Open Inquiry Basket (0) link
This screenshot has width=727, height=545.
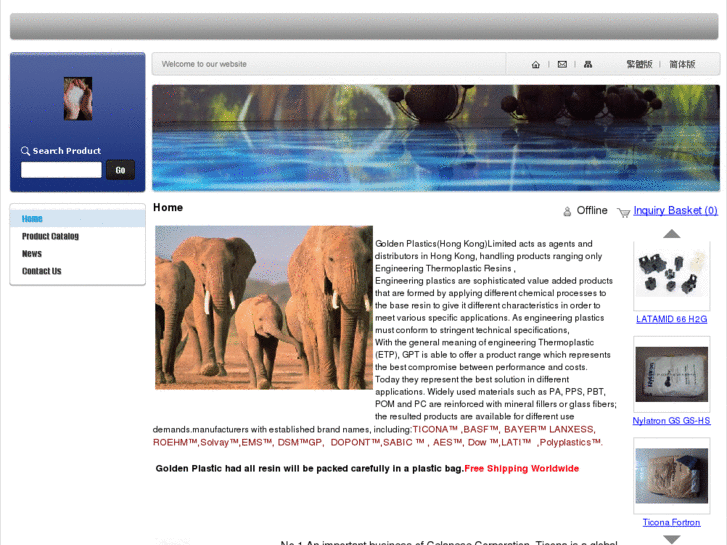pos(675,211)
